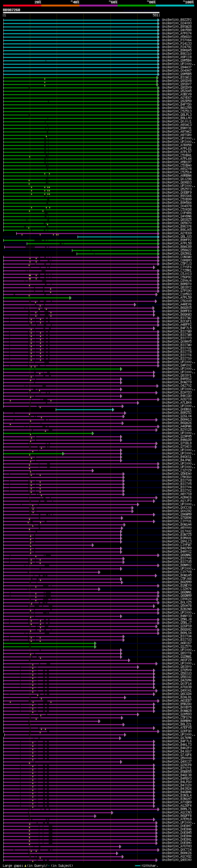Select hit label UniRef100_A9SAC3
The image size is (197, 868).
[177, 125]
